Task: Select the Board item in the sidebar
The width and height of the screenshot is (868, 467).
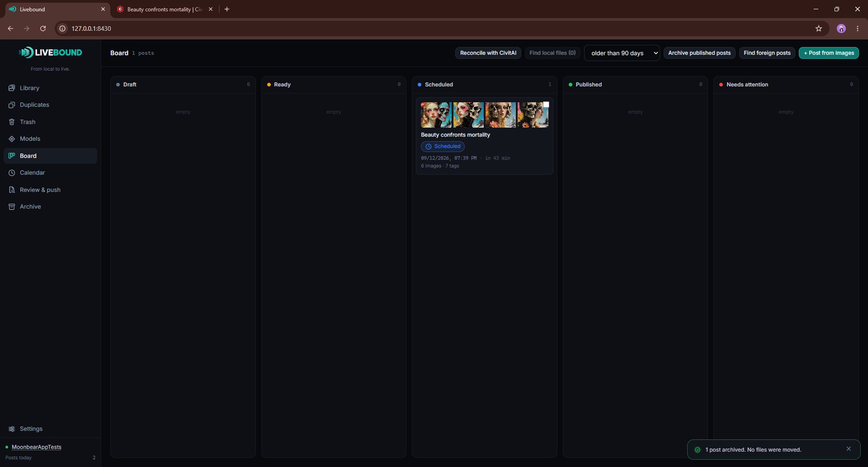Action: click(x=50, y=156)
